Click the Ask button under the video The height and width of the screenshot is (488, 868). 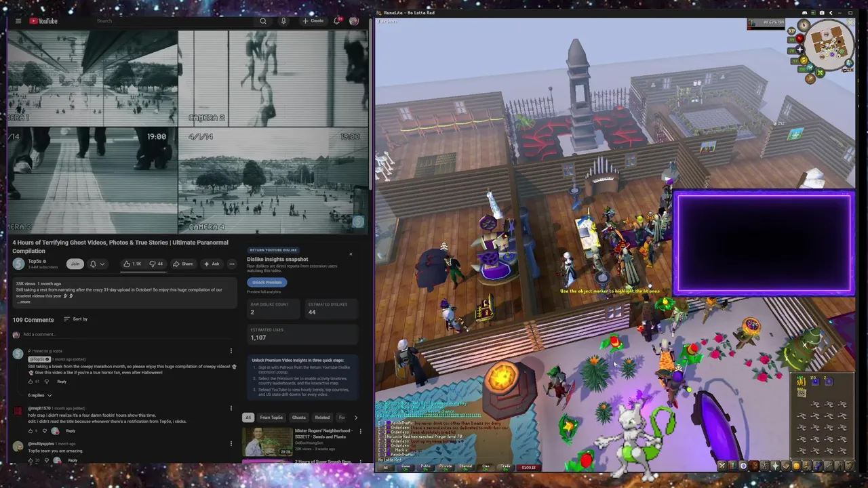pyautogui.click(x=212, y=264)
